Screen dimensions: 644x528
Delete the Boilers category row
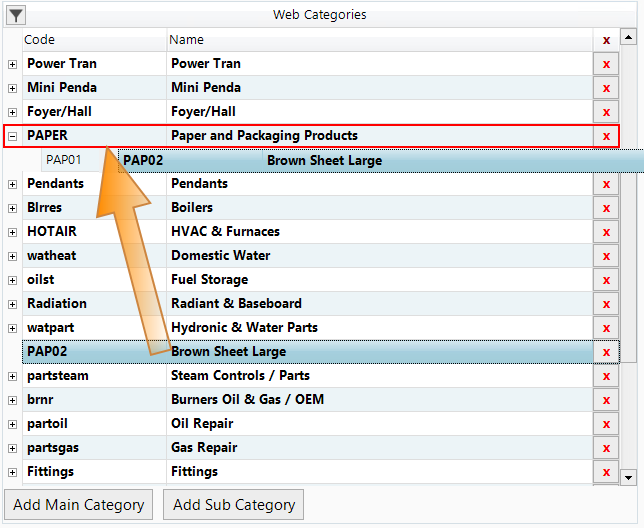coord(606,208)
